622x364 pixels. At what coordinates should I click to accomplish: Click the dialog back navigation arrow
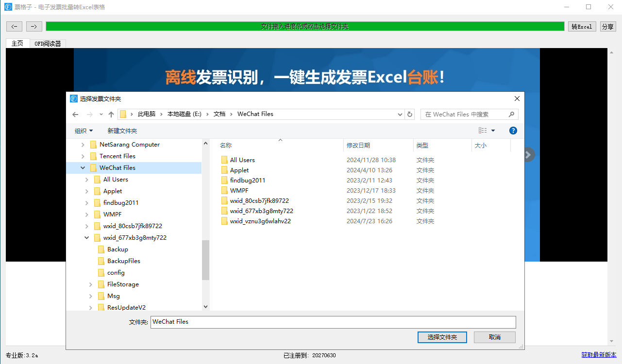coord(75,115)
